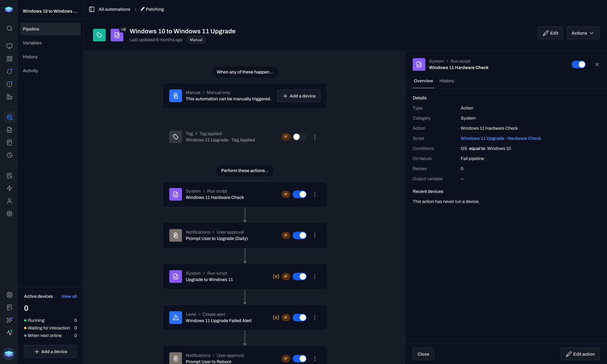Open the lightning bolt icon in the rail
607x364 pixels.
pyautogui.click(x=9, y=188)
